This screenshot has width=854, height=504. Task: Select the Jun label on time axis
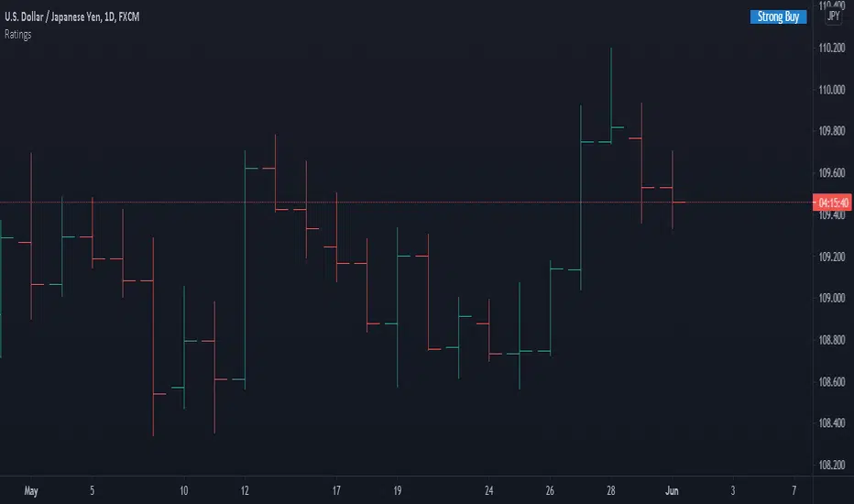[x=672, y=489]
